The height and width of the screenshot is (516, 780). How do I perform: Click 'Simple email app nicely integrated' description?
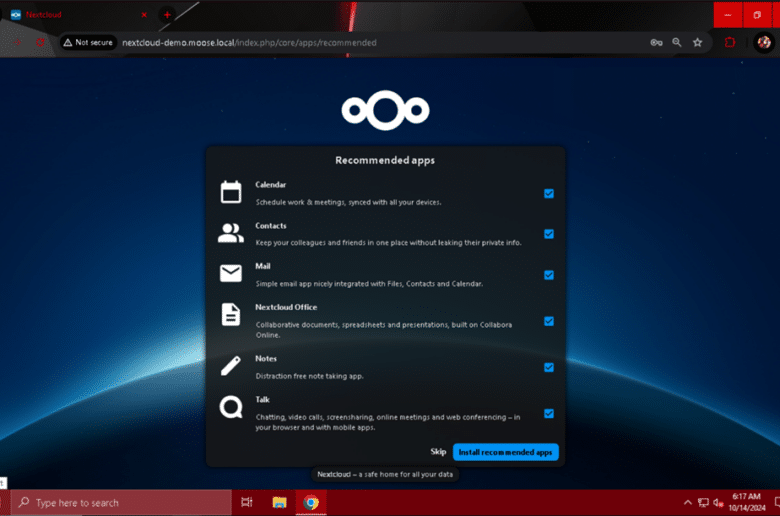(x=369, y=284)
